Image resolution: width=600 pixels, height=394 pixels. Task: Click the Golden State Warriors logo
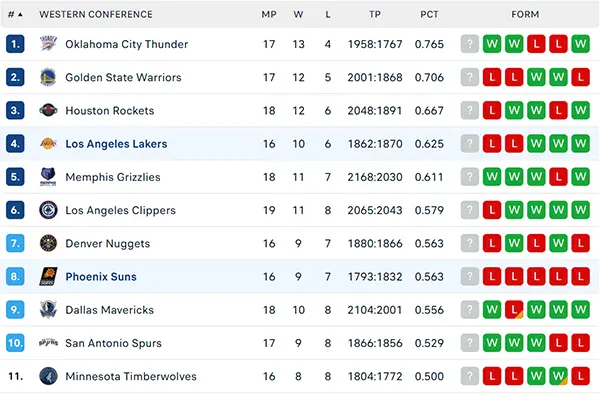[x=49, y=77]
